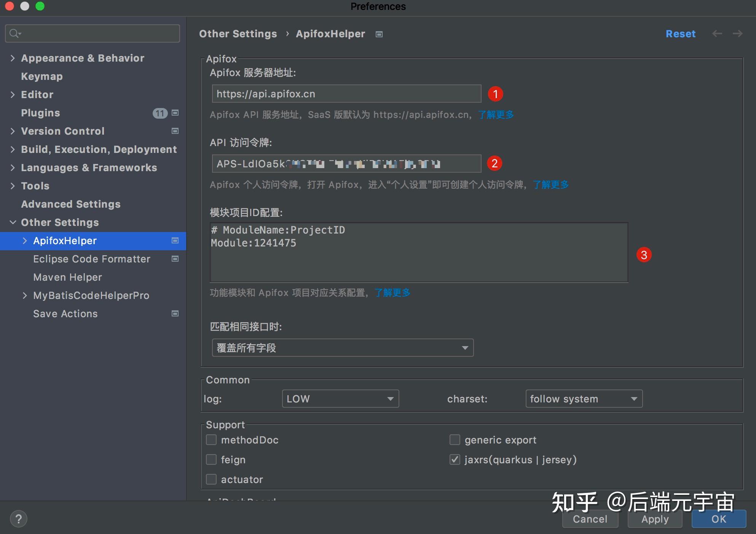Check the feign support option
The width and height of the screenshot is (756, 534).
click(211, 459)
